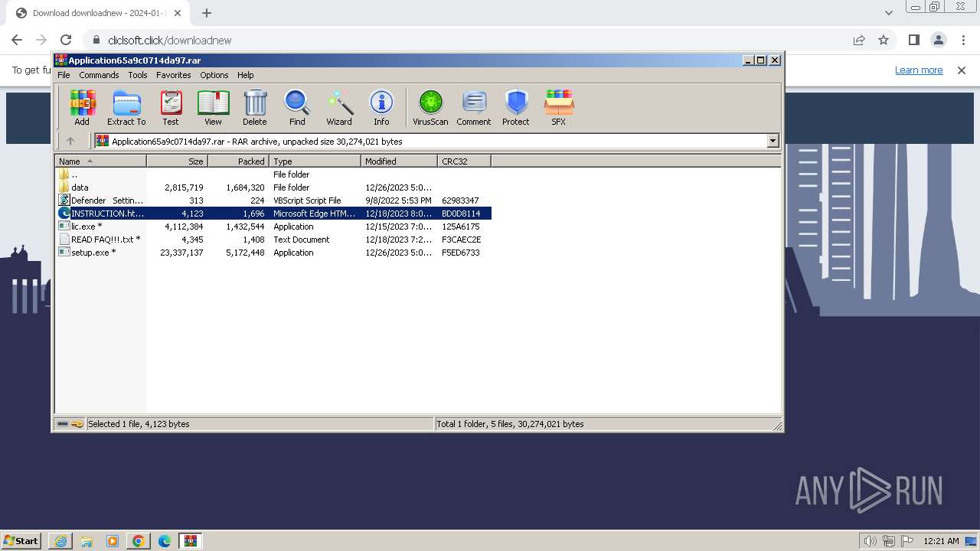Sort by the Size column header

coord(178,161)
